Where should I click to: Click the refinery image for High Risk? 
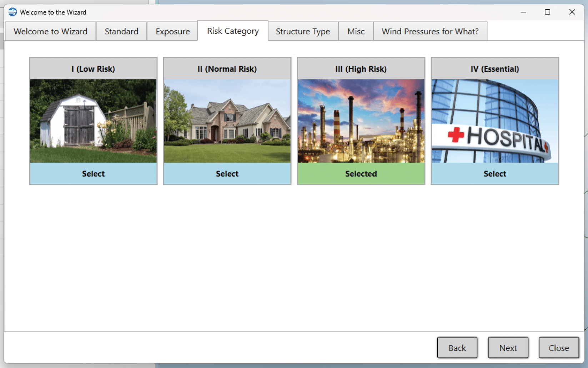[x=361, y=121]
